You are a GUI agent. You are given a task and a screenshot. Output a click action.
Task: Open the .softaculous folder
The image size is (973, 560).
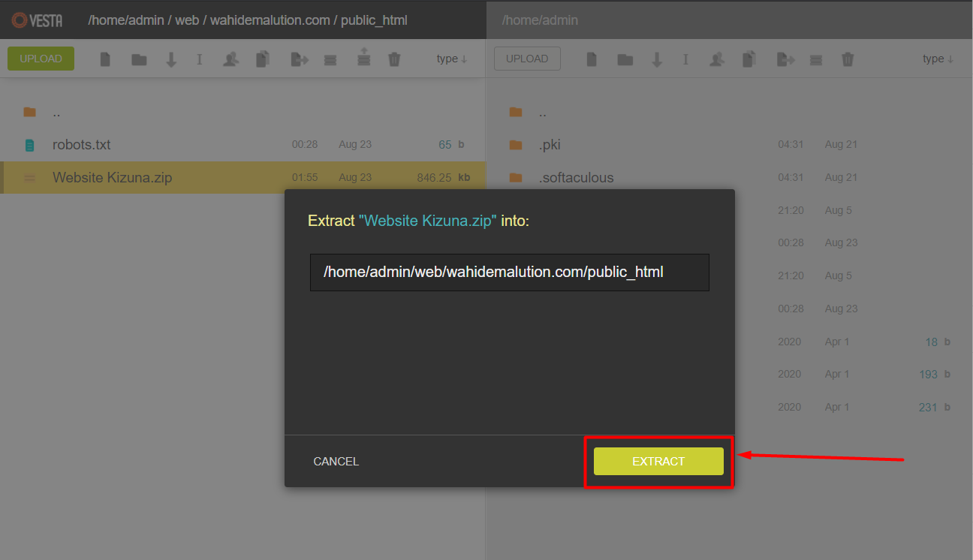pos(576,178)
